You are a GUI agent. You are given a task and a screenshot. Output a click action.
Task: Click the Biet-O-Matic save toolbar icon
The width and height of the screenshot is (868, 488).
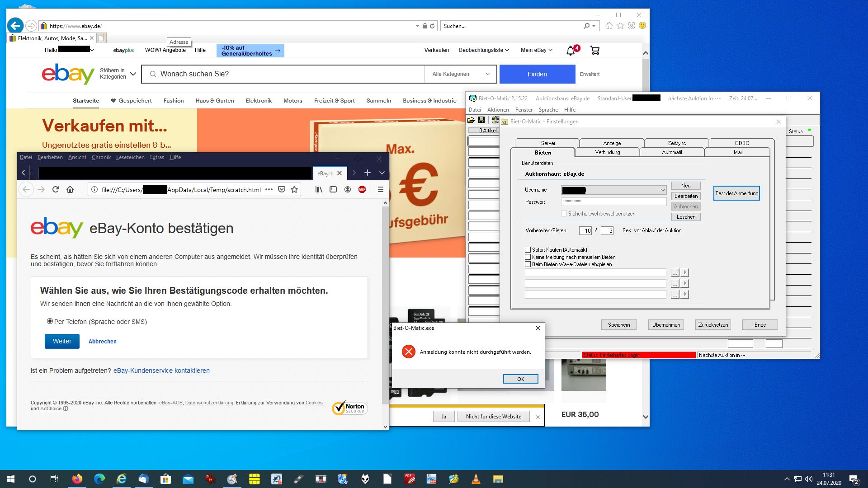tap(481, 120)
